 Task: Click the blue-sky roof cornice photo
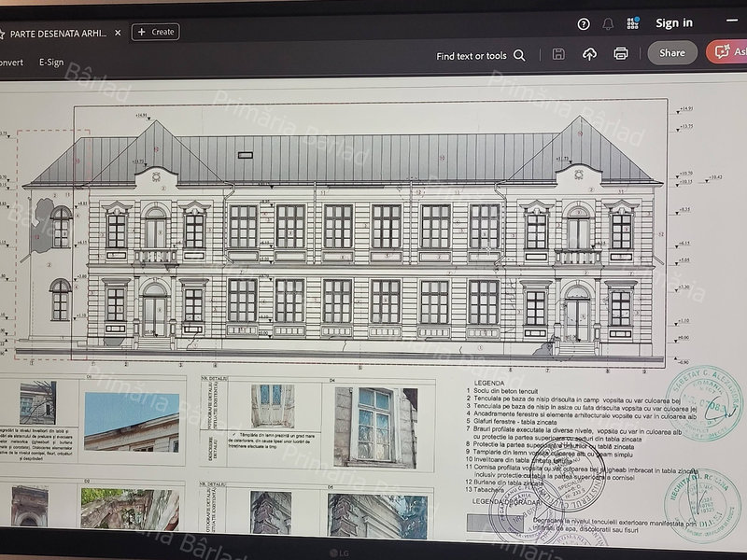point(131,420)
